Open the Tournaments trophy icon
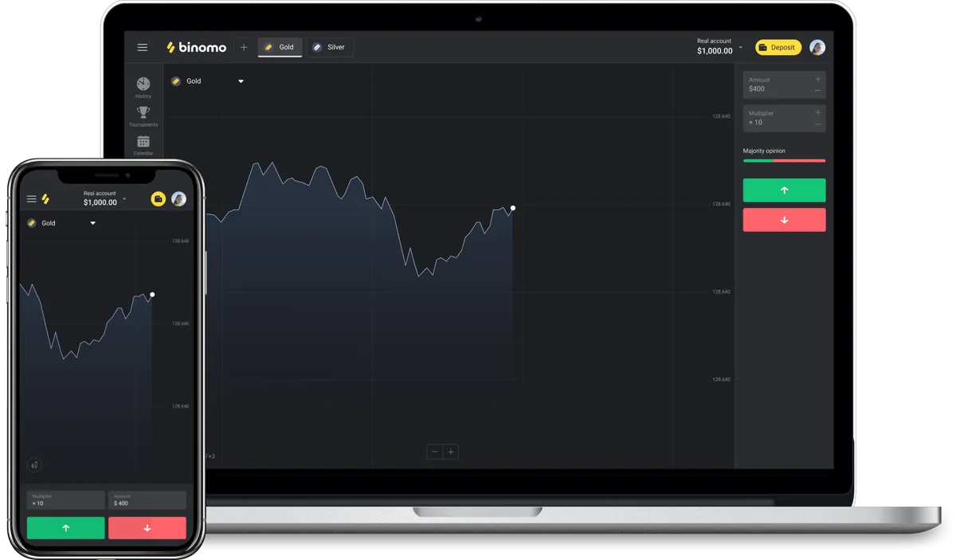 (143, 116)
